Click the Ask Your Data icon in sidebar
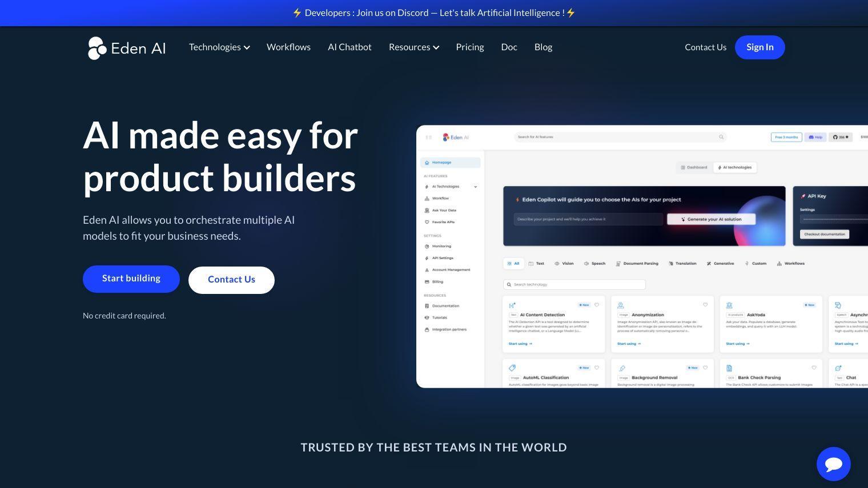This screenshot has height=488, width=868. (x=427, y=211)
